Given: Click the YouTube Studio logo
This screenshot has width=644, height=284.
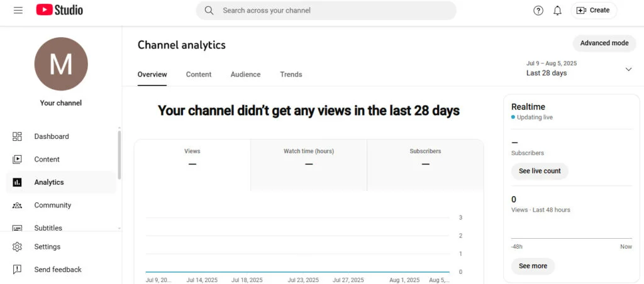Looking at the screenshot, I should pos(60,10).
